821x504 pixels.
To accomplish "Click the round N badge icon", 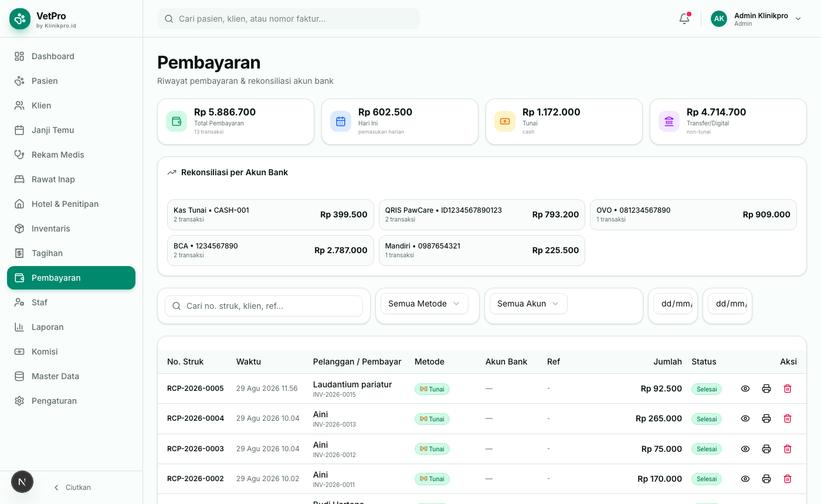I will tap(22, 482).
